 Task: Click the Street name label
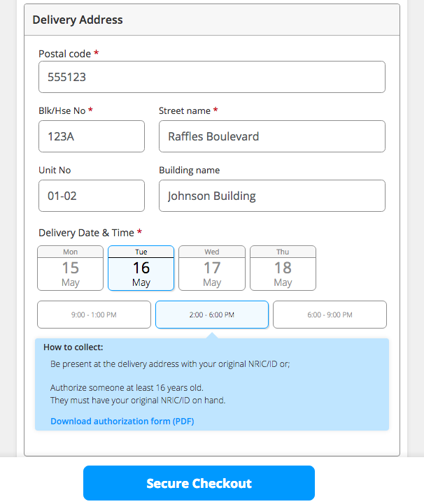185,110
